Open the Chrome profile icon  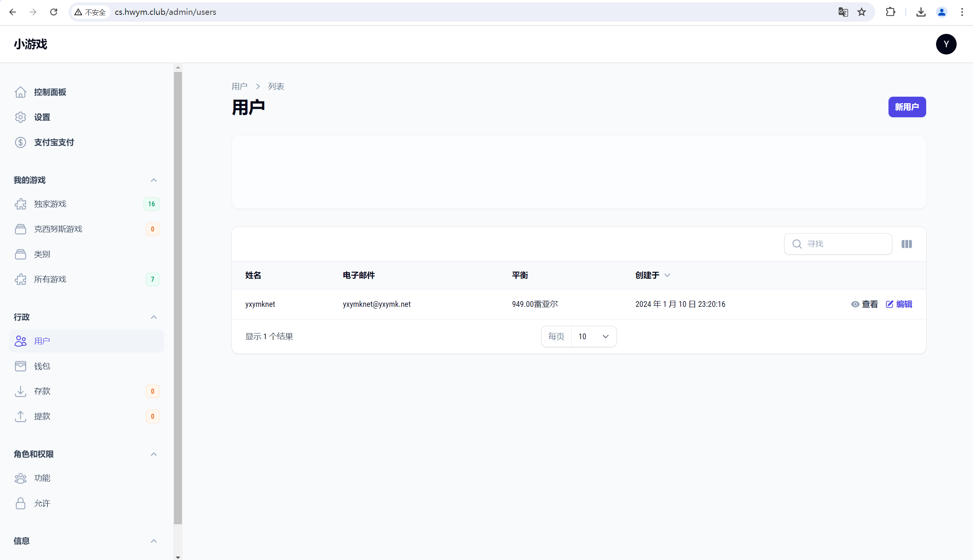point(941,12)
